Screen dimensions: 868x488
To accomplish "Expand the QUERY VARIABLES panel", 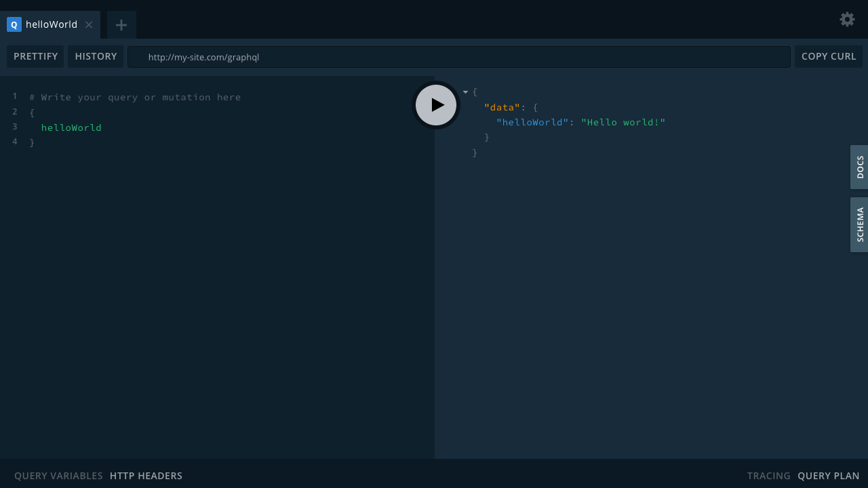I will [x=58, y=476].
